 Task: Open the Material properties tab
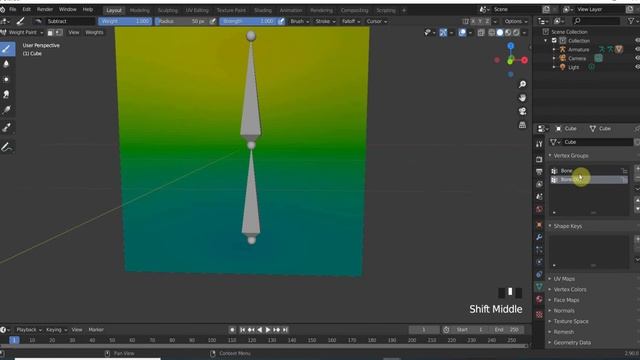(539, 299)
